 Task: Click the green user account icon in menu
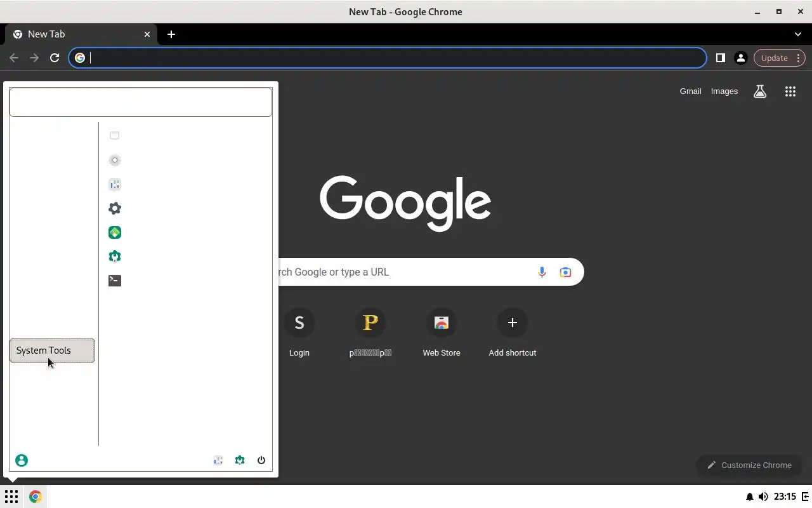click(22, 460)
